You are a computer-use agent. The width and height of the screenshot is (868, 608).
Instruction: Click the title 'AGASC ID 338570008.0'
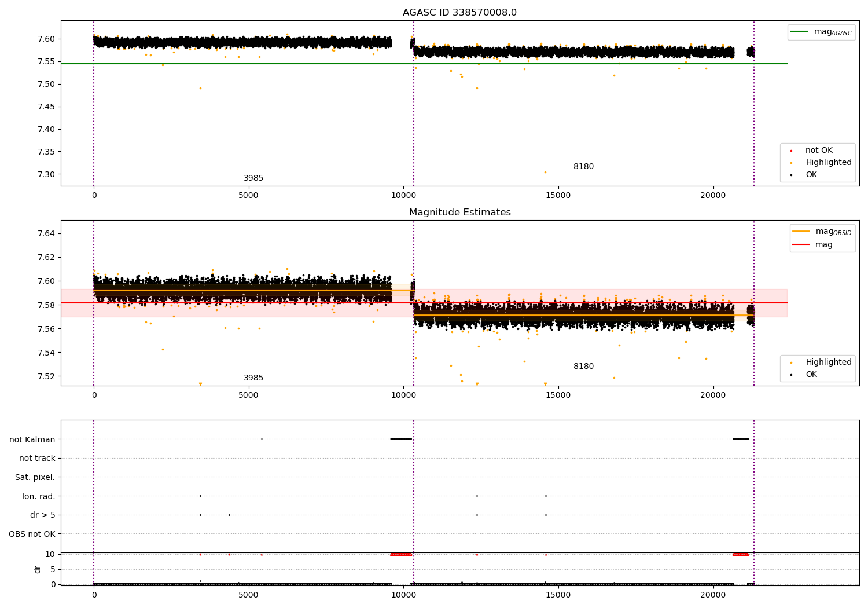tap(459, 13)
